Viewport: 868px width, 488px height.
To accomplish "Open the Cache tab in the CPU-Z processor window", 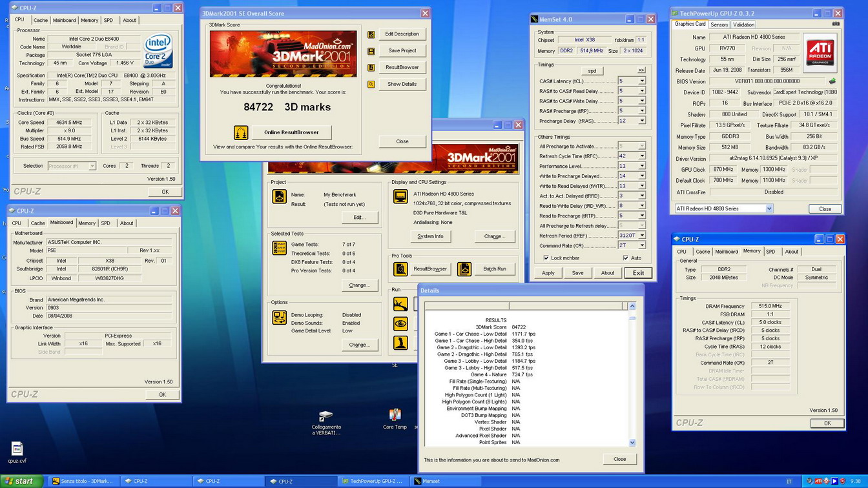I will pos(41,20).
